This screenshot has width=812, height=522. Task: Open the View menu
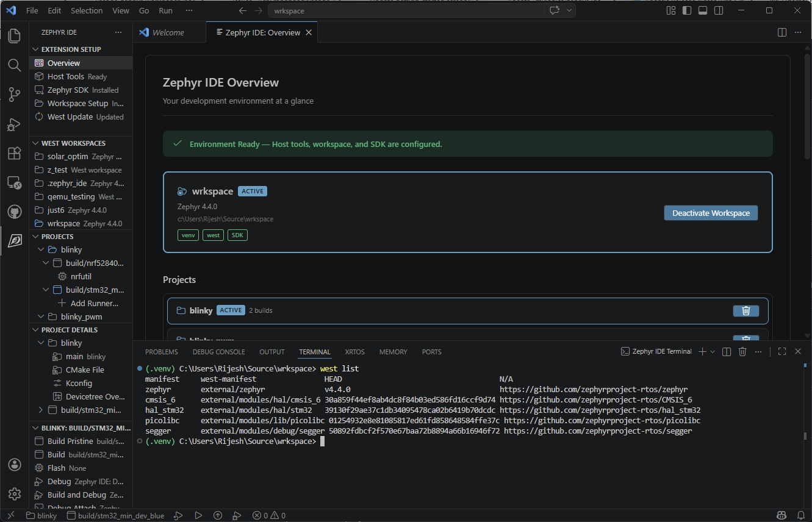pyautogui.click(x=121, y=10)
